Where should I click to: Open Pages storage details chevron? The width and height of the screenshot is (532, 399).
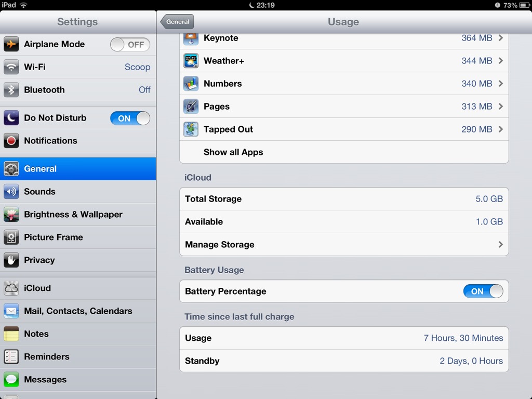(x=501, y=107)
